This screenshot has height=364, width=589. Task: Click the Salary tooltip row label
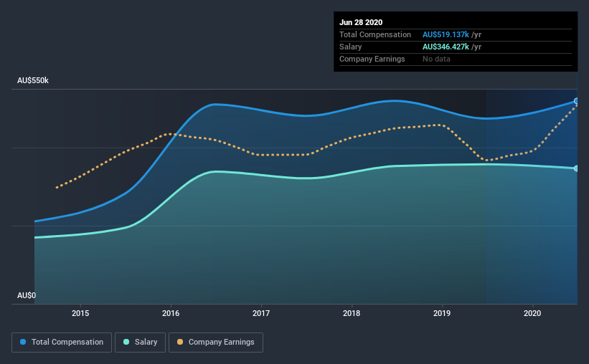click(351, 47)
